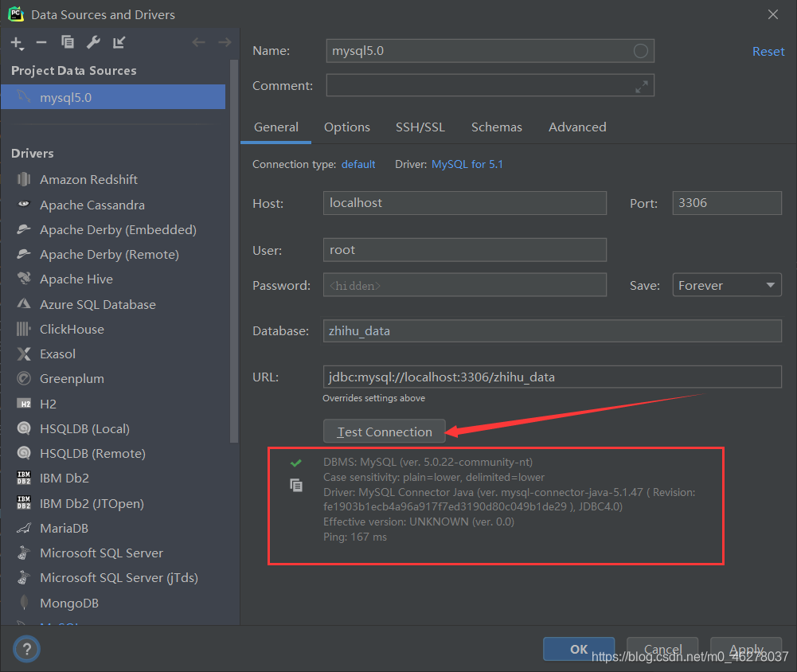Confirm with OK button
797x672 pixels.
(x=579, y=649)
